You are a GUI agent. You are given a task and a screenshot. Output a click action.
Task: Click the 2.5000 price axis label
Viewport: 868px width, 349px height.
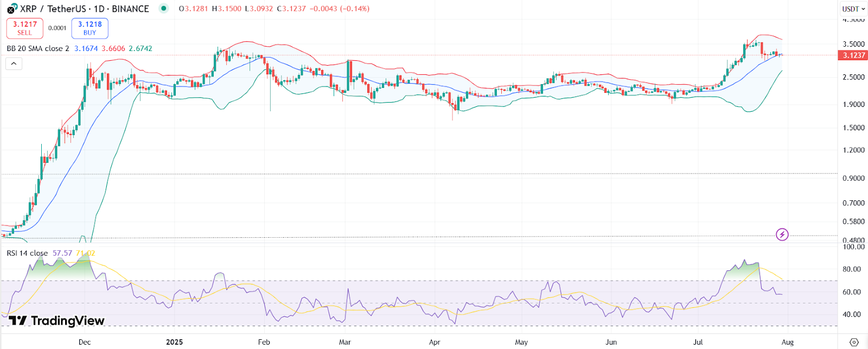point(853,77)
